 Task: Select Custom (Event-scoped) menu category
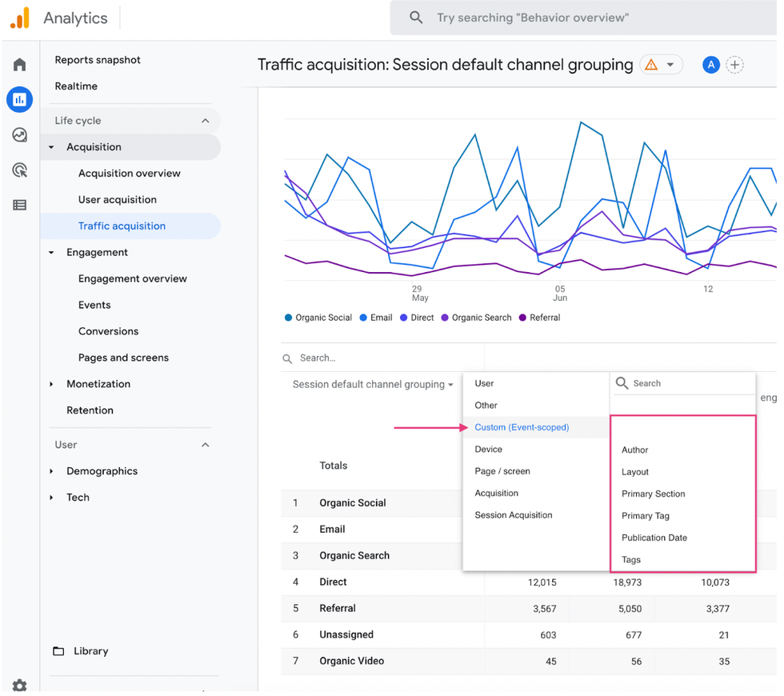click(x=522, y=427)
